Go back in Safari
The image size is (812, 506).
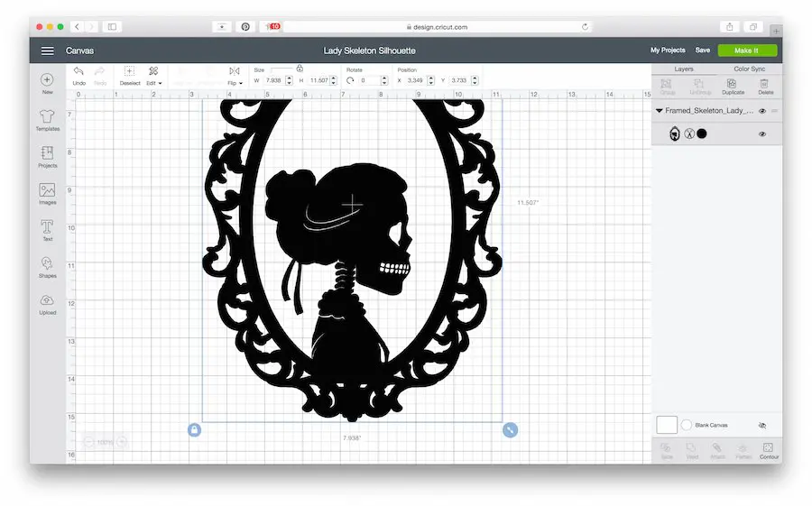click(x=78, y=27)
